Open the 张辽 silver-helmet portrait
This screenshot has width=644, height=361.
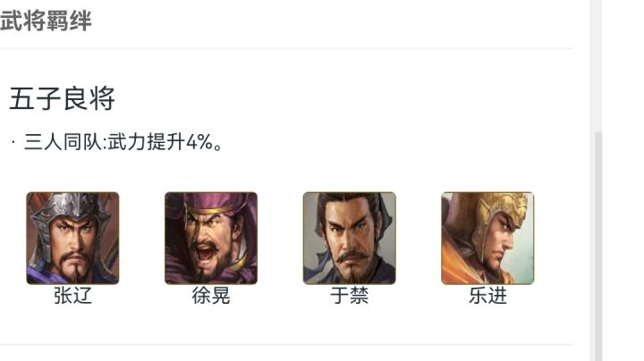pyautogui.click(x=72, y=238)
